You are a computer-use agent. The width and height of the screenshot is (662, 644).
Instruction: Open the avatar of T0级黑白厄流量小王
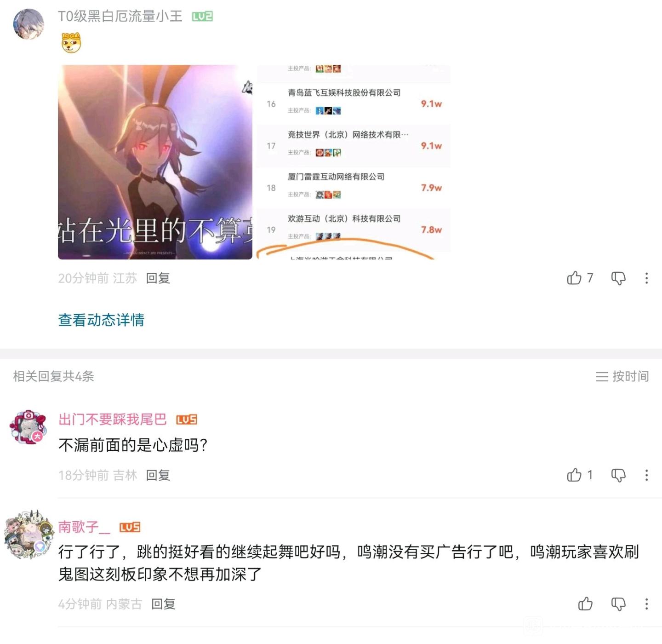coord(29,24)
